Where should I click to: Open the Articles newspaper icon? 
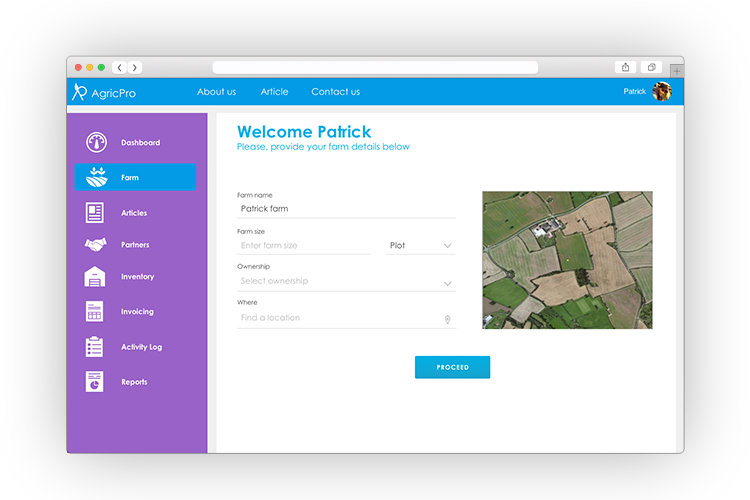click(x=95, y=212)
